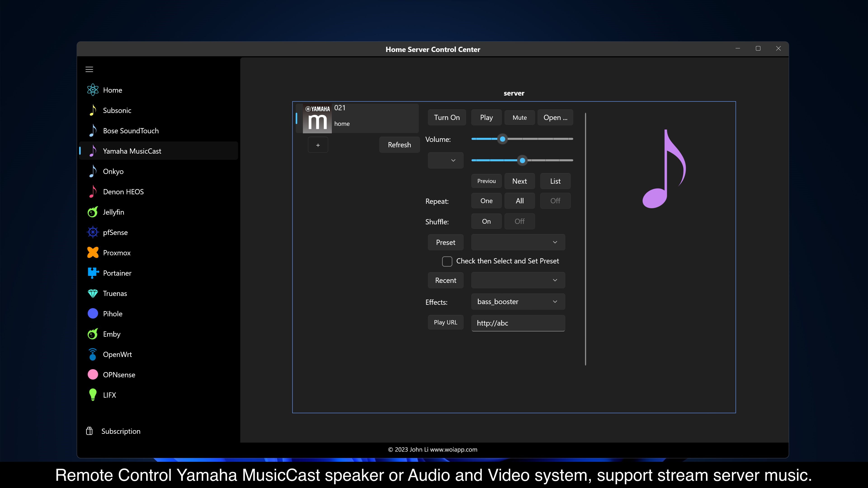The width and height of the screenshot is (868, 488).
Task: Click the orange Proxmox X icon
Action: coord(93,253)
